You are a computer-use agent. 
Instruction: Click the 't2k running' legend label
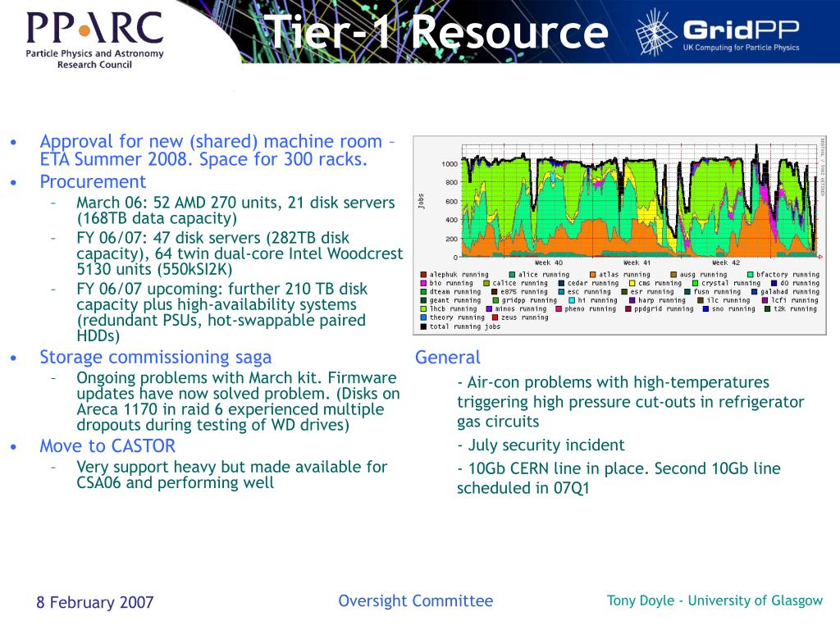[795, 309]
